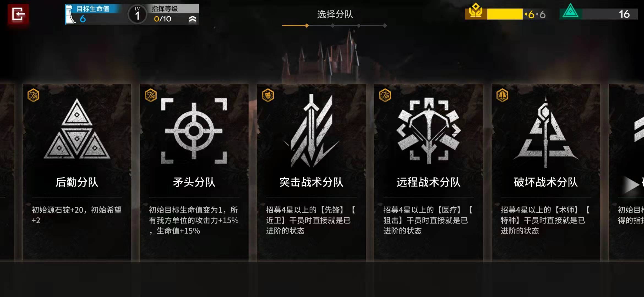Click the gold badge on 后勤分队 card
The width and height of the screenshot is (644, 297).
coord(34,95)
